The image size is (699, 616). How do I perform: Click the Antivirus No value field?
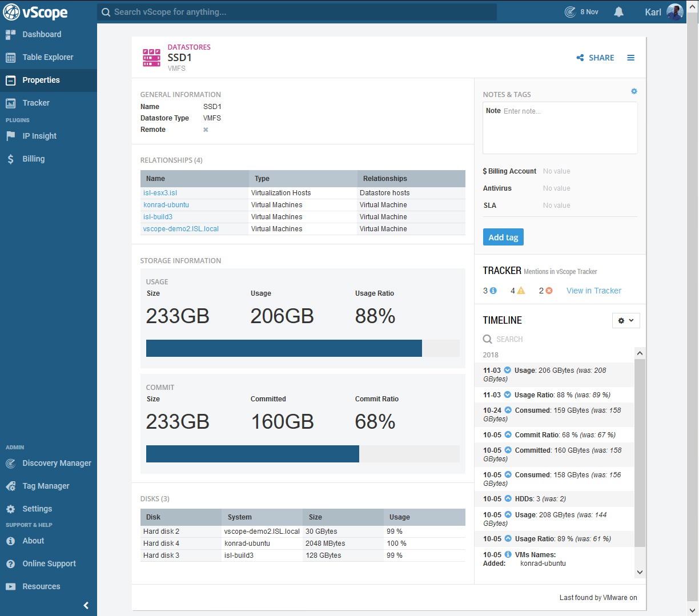click(x=557, y=188)
